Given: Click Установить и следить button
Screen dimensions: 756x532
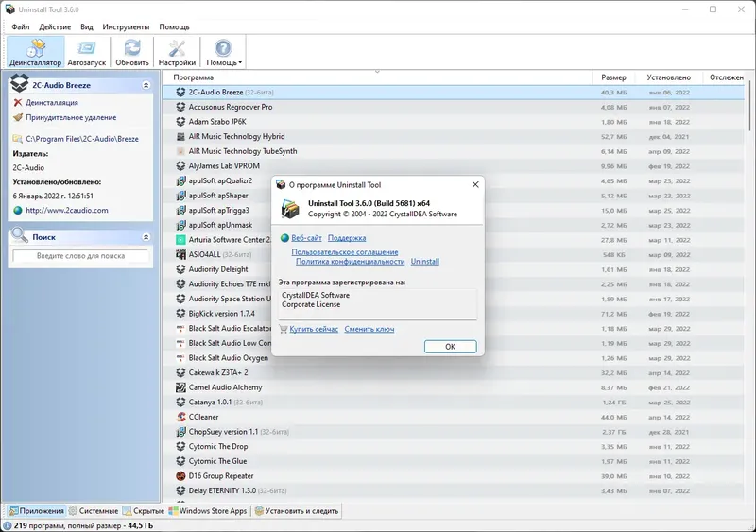Looking at the screenshot, I should click(x=297, y=511).
